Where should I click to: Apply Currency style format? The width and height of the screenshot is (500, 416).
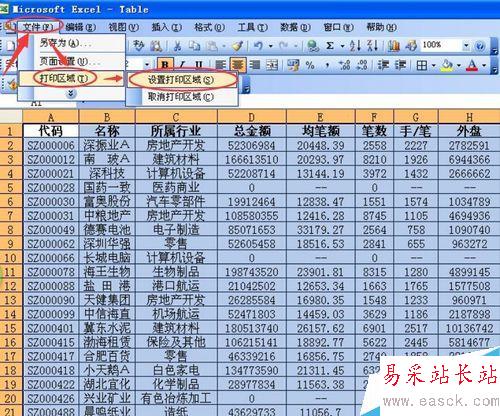point(293,65)
